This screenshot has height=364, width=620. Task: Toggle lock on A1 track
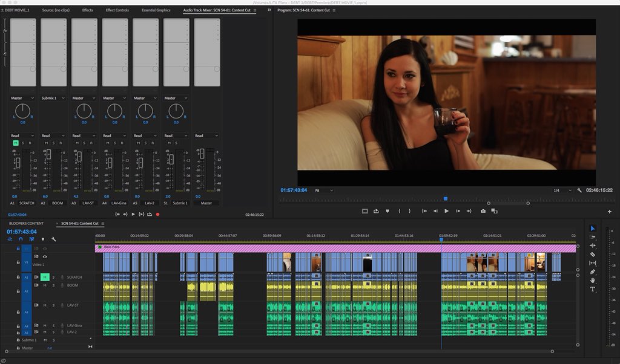click(18, 277)
